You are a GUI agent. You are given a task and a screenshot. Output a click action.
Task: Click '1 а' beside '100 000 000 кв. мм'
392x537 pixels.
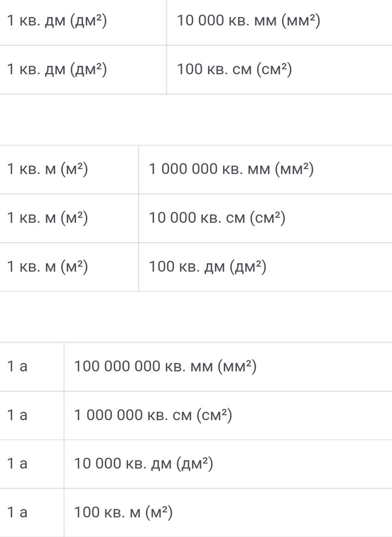[17, 367]
